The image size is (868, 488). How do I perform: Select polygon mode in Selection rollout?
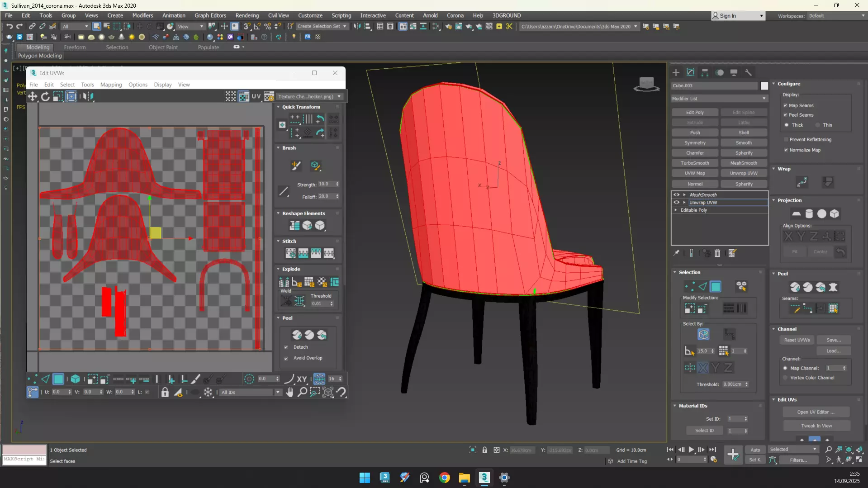pyautogui.click(x=716, y=287)
